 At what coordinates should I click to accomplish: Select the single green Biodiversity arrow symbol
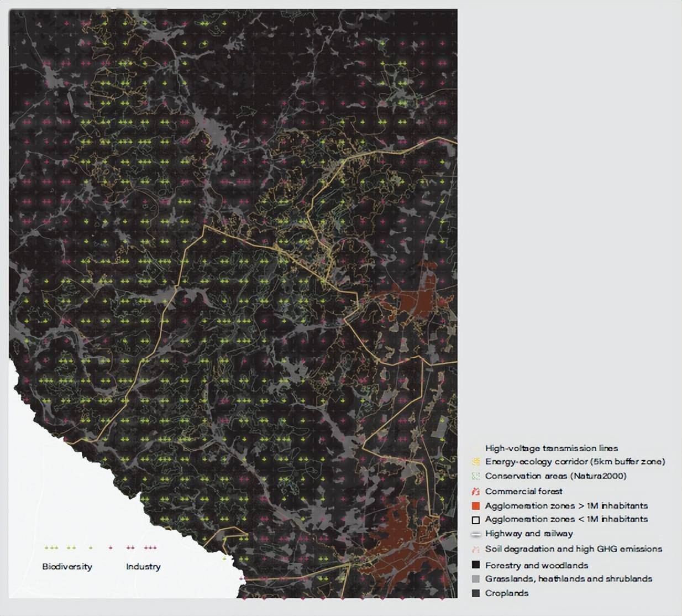click(x=91, y=547)
